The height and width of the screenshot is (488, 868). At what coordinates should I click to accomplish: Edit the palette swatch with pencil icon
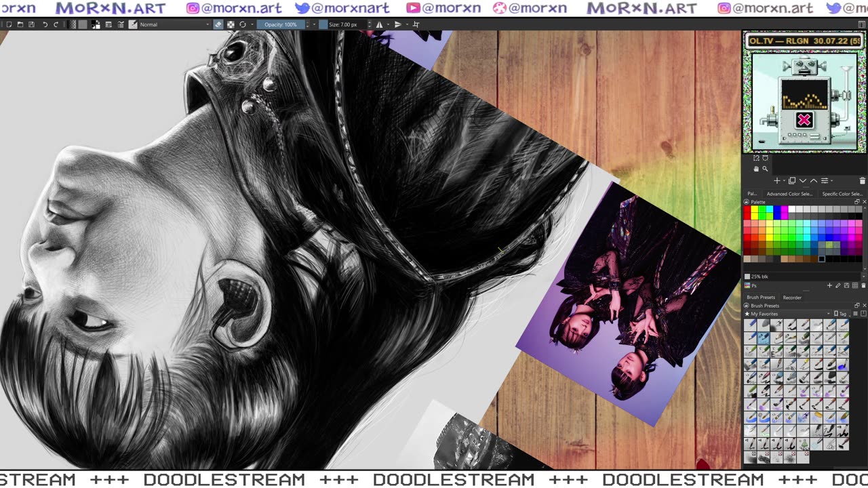(837, 286)
